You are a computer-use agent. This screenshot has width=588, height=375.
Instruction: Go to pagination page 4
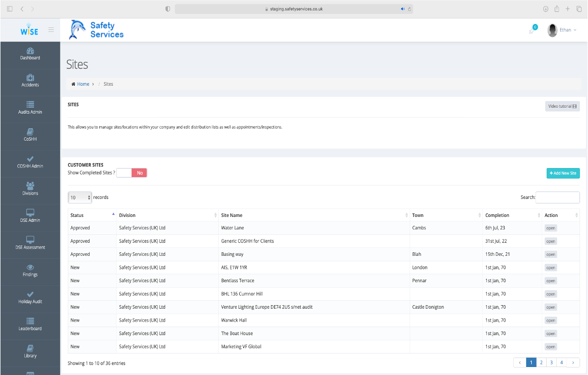pyautogui.click(x=562, y=363)
